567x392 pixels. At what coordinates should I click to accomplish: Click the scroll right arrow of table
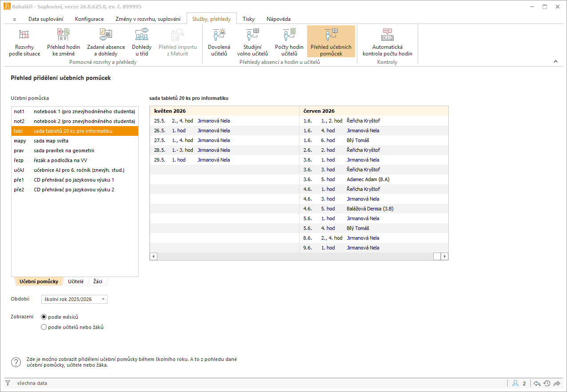pos(444,256)
